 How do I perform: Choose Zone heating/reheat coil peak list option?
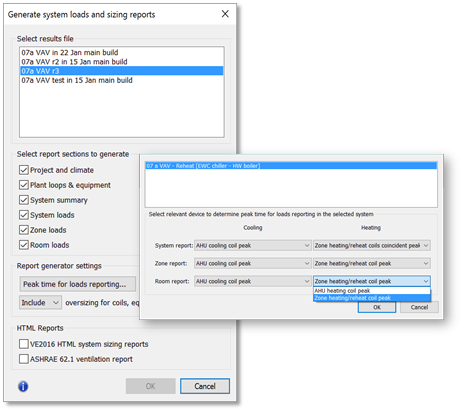372,298
